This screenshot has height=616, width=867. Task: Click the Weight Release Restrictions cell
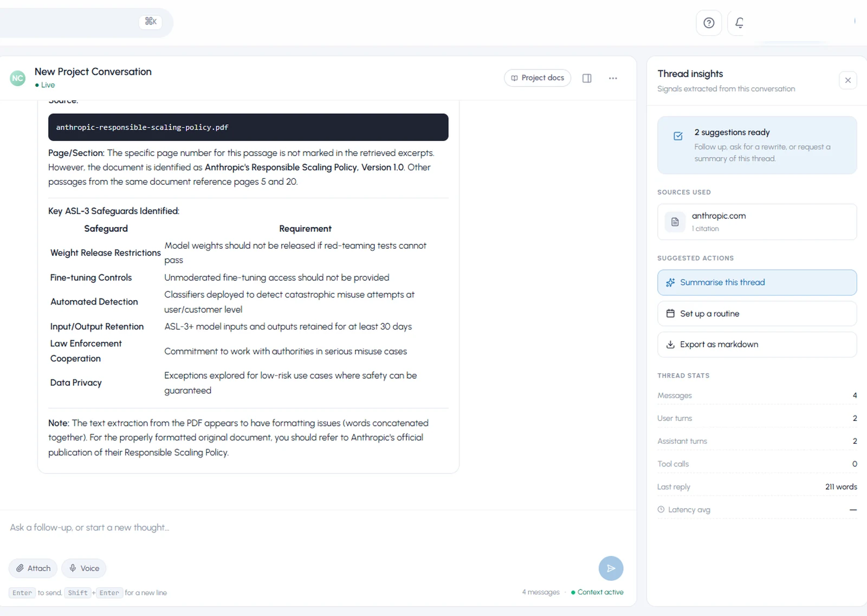coord(106,253)
